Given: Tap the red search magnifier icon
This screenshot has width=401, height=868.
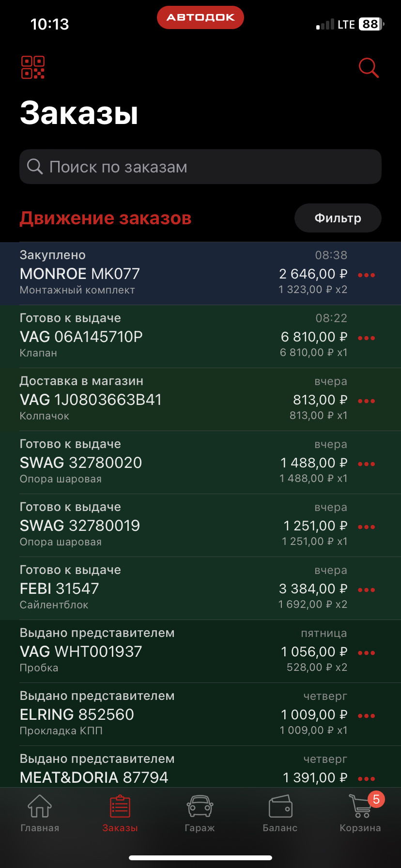Looking at the screenshot, I should pyautogui.click(x=369, y=68).
